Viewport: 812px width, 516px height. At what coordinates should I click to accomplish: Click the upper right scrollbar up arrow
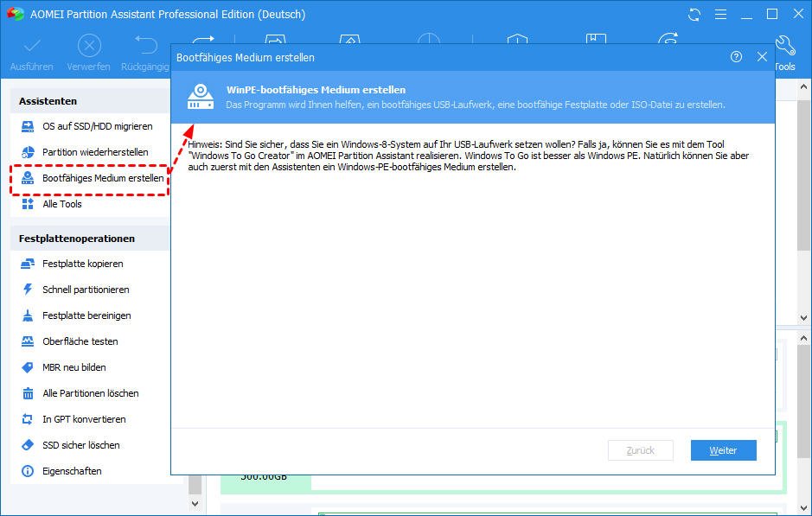[803, 87]
